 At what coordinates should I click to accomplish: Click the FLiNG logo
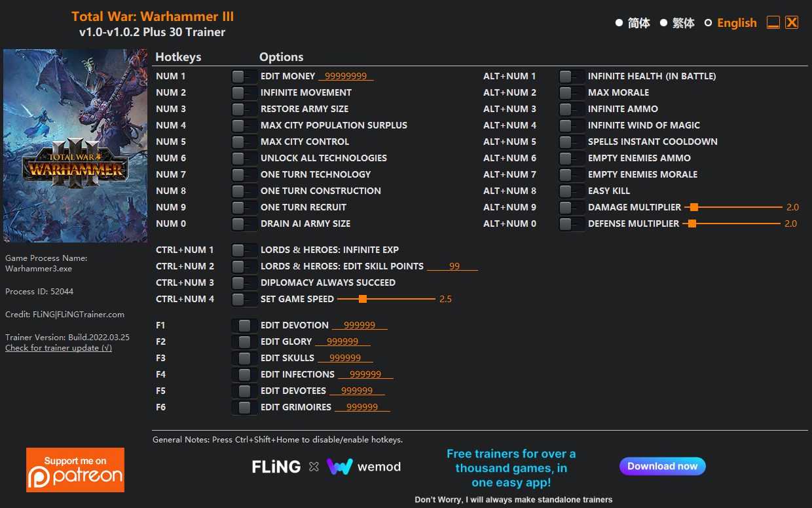pyautogui.click(x=276, y=467)
